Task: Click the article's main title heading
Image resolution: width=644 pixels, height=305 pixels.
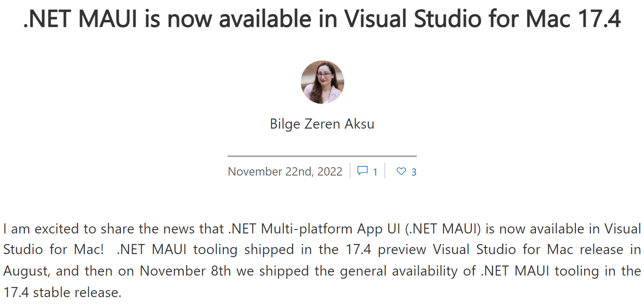Action: [x=322, y=18]
